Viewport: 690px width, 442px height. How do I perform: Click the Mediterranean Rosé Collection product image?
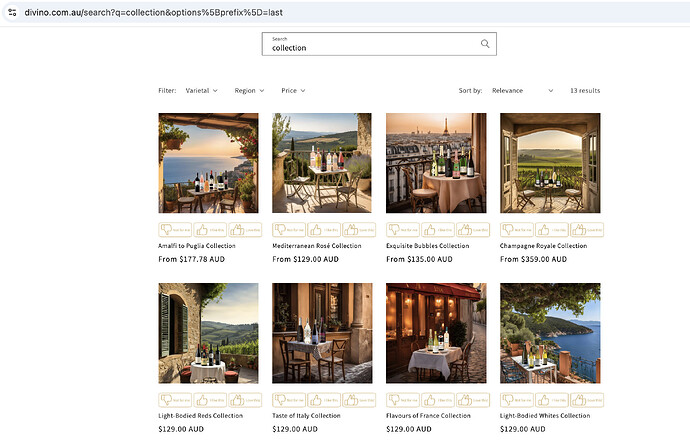click(x=322, y=163)
